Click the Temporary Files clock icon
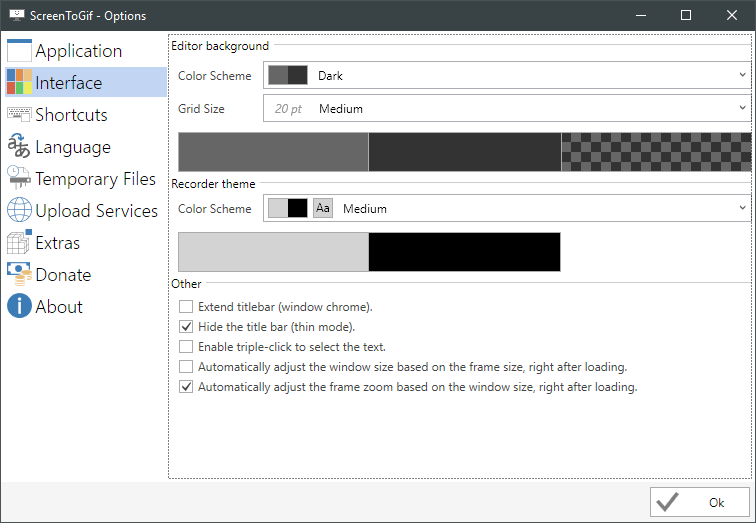 tap(19, 177)
